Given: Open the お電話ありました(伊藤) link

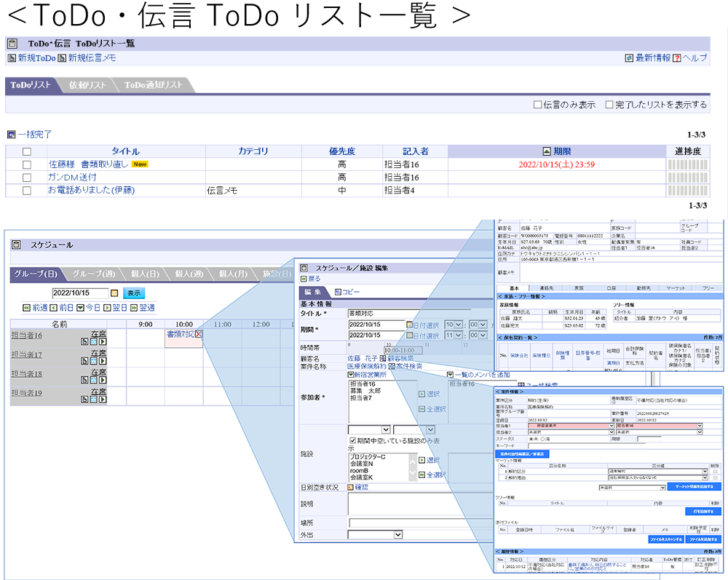Looking at the screenshot, I should click(91, 190).
